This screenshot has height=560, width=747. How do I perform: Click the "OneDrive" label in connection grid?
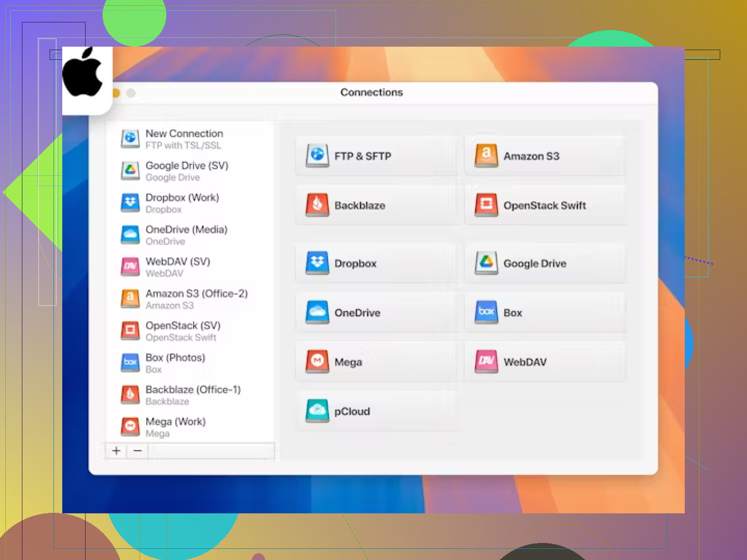click(357, 313)
